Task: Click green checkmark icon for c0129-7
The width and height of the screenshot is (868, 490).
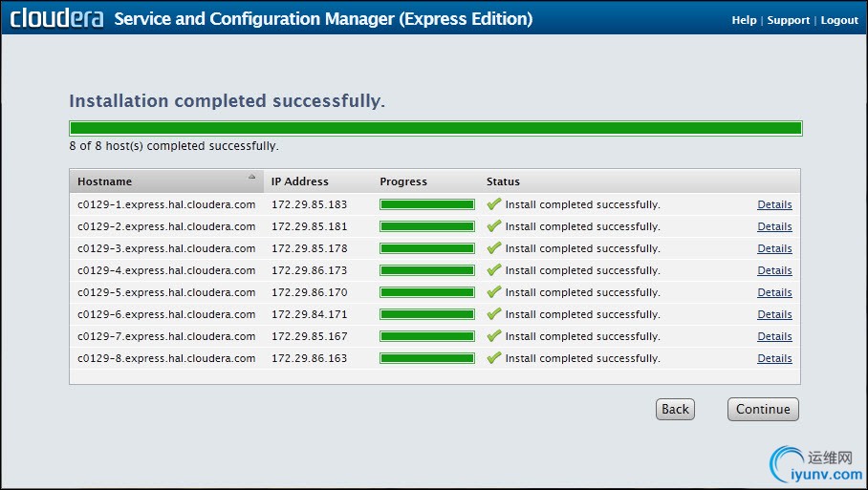Action: [494, 335]
